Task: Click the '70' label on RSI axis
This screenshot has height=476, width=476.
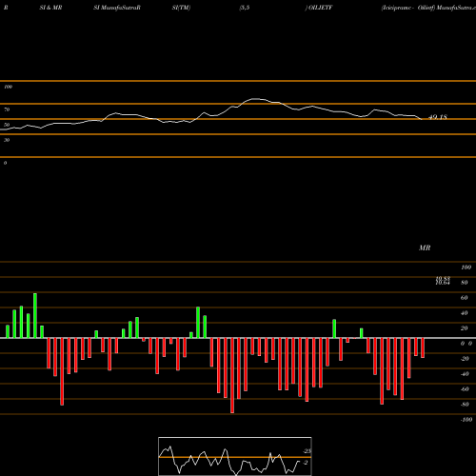Action: pyautogui.click(x=7, y=109)
